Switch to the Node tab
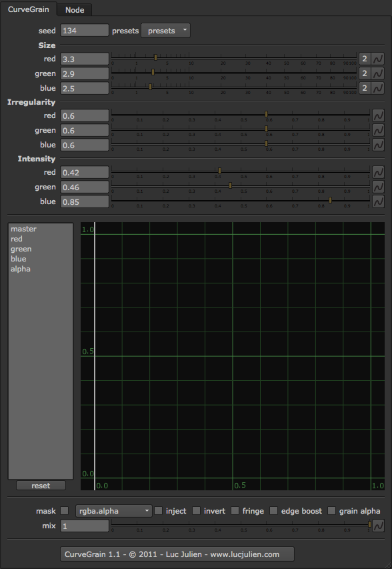 pos(75,10)
